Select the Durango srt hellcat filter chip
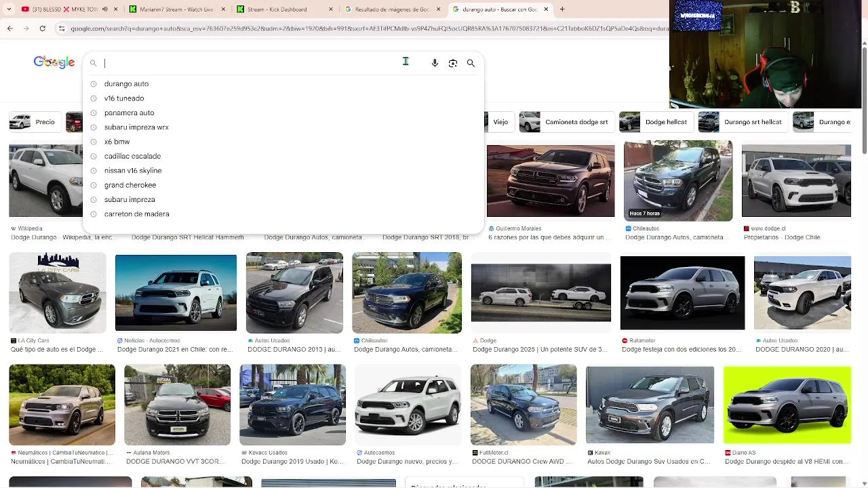Image resolution: width=868 pixels, height=488 pixels. (742, 122)
